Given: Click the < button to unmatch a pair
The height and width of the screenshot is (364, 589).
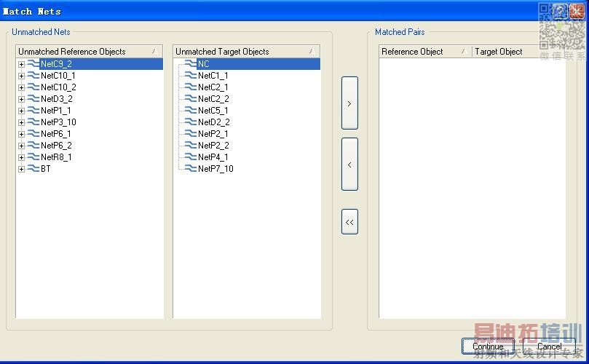Looking at the screenshot, I should pos(349,165).
